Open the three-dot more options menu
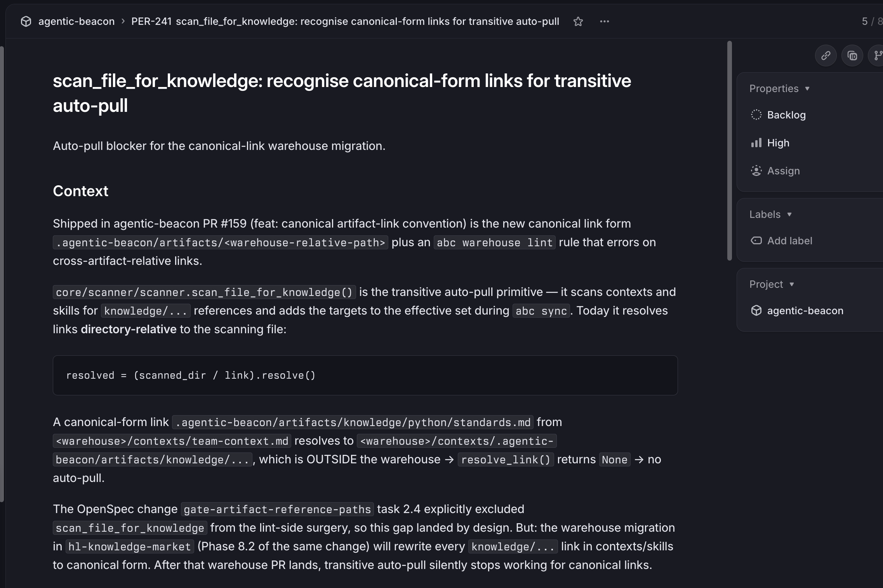 (x=605, y=21)
